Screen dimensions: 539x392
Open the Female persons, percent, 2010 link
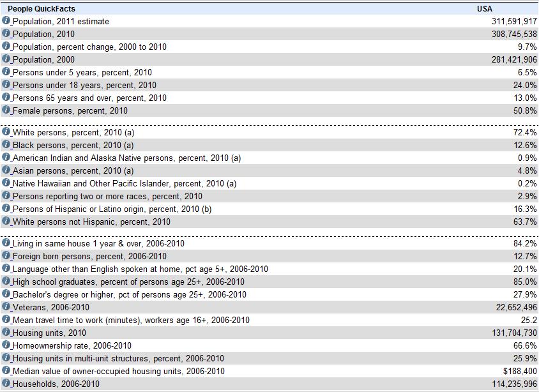click(x=70, y=110)
